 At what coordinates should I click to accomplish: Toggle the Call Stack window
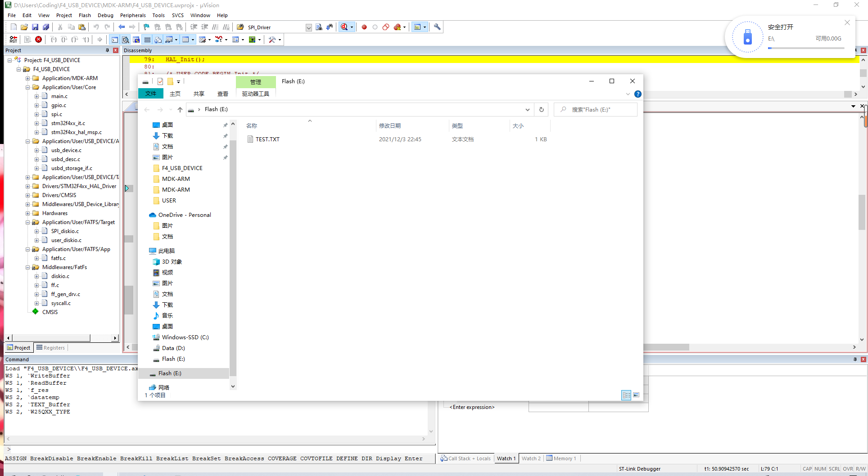(158, 40)
